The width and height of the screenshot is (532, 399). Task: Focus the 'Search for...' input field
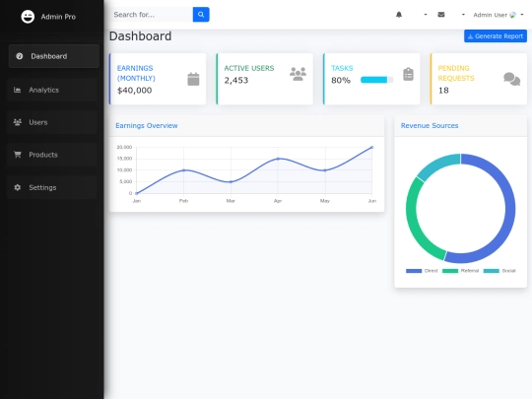[x=152, y=15]
